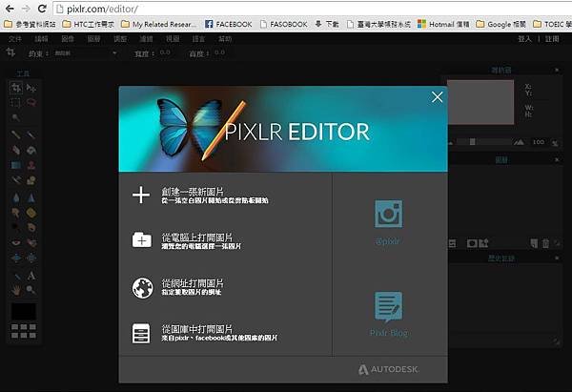Select the Dodge tool
Image resolution: width=572 pixels, height=392 pixels.
click(15, 227)
